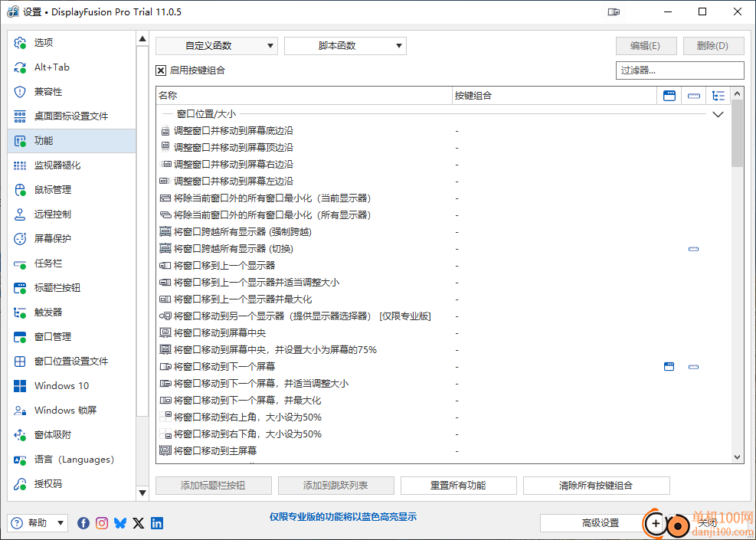
Task: Open 窗口管理 section
Action: coord(72,337)
